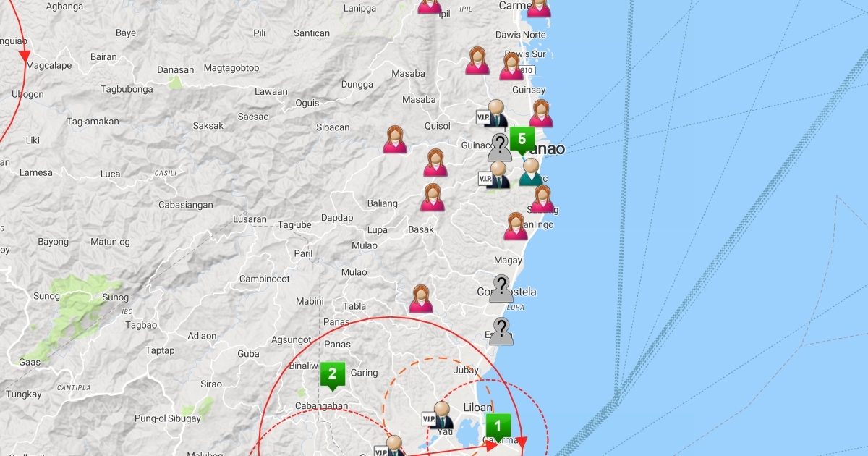Open the question-mark marker at Compostela
868x456 pixels.
click(501, 289)
